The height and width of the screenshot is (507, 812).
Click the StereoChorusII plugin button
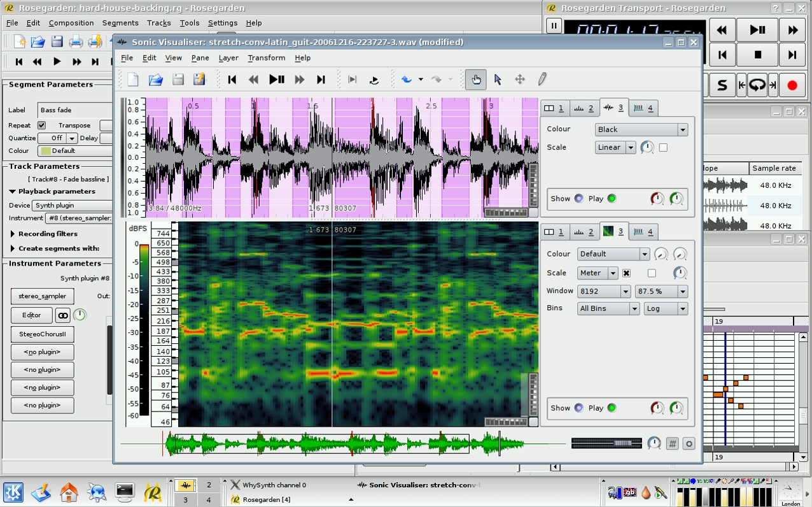point(42,334)
